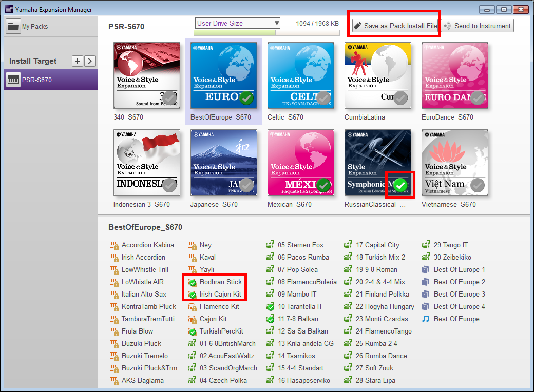Enable the CumbiaLatina pack checkmark
This screenshot has height=392, width=534.
[400, 99]
